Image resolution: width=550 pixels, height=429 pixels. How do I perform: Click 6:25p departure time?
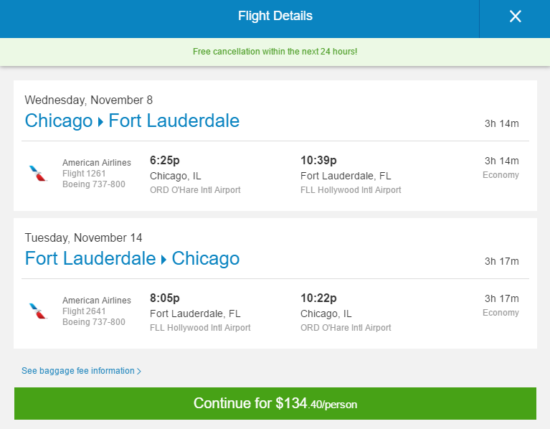point(165,160)
